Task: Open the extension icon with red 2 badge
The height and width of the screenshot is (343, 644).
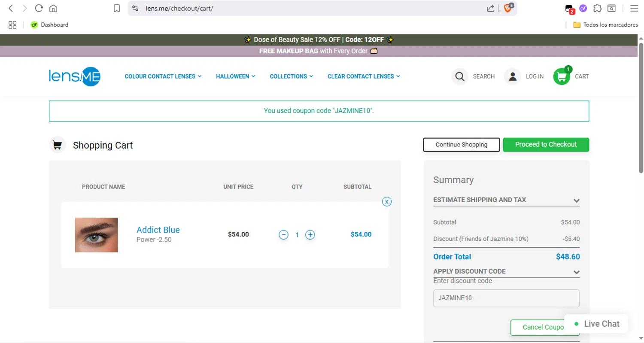Action: tap(569, 9)
